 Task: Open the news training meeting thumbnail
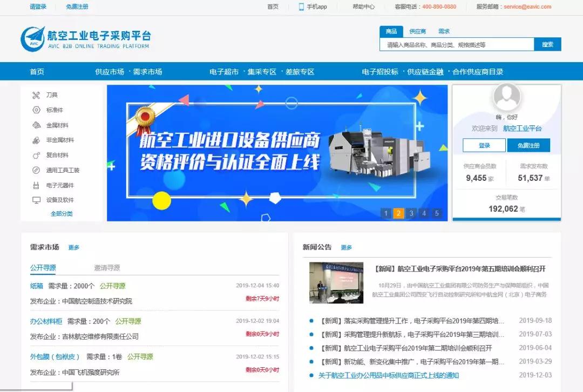336,282
